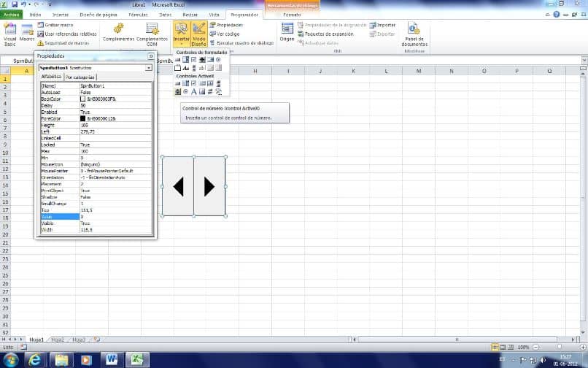Image resolution: width=588 pixels, height=368 pixels.
Task: Insert the ActiveX option button
Action: click(x=185, y=91)
